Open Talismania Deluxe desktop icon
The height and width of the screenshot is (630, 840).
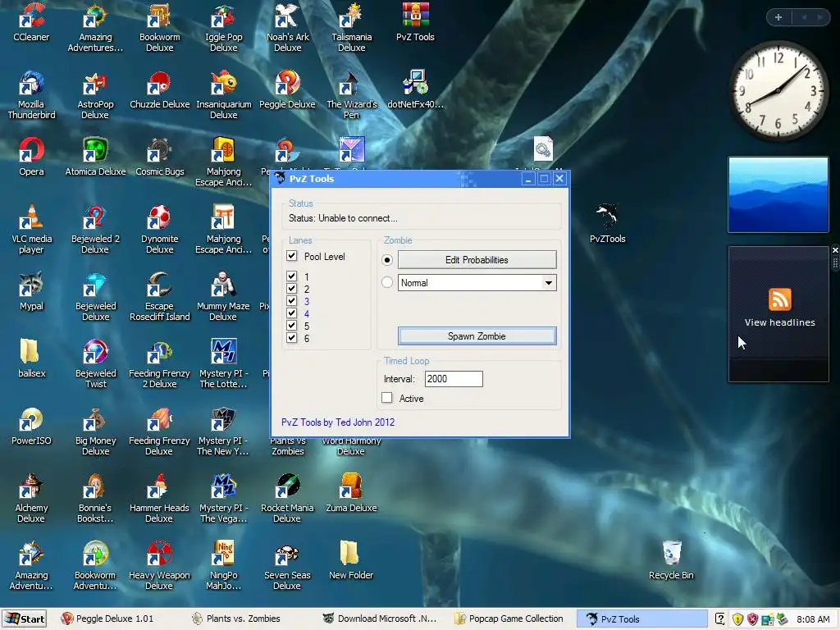[351, 27]
